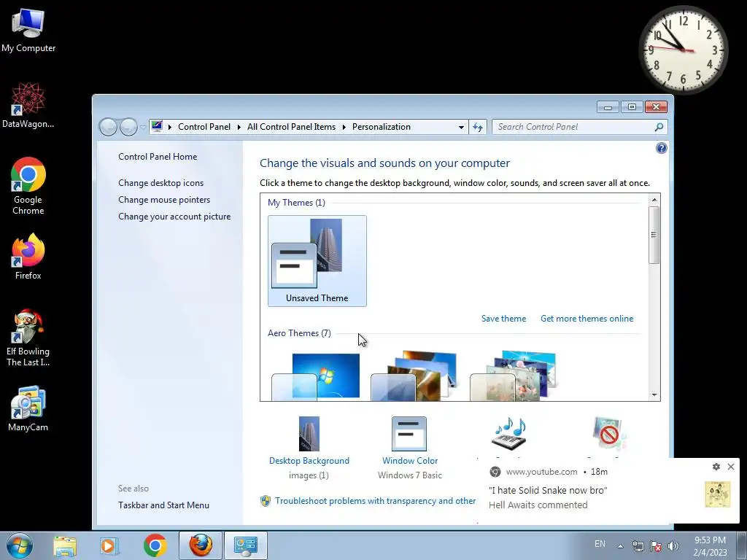Viewport: 747px width, 560px height.
Task: Click the network tray icon
Action: tap(638, 546)
